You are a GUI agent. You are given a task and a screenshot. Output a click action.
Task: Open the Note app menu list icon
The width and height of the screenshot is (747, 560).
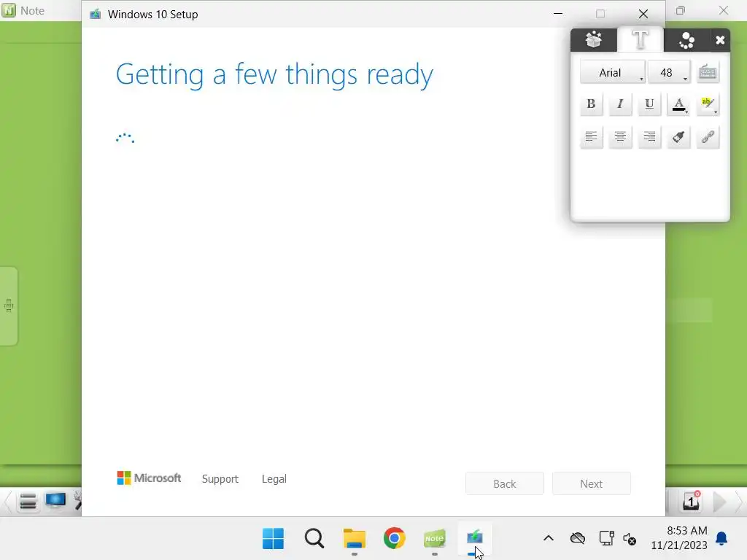(x=28, y=502)
